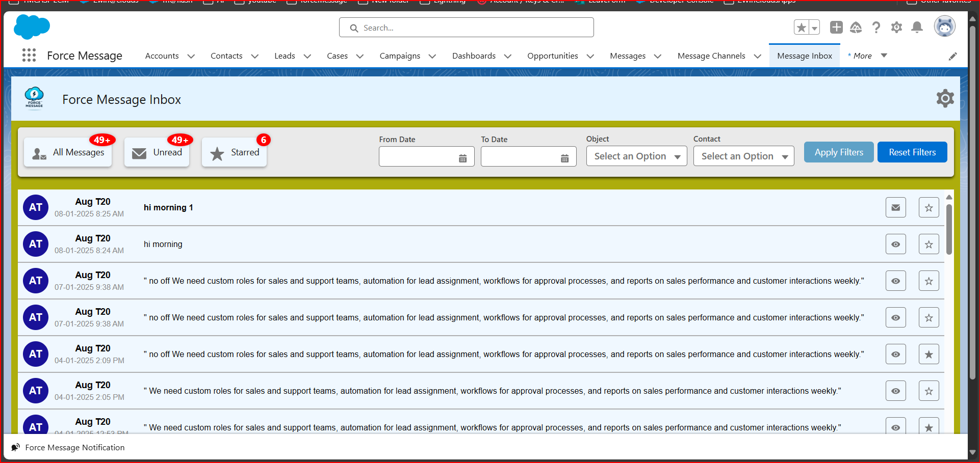Click the Apply Filters button
Image resolution: width=980 pixels, height=463 pixels.
point(838,152)
